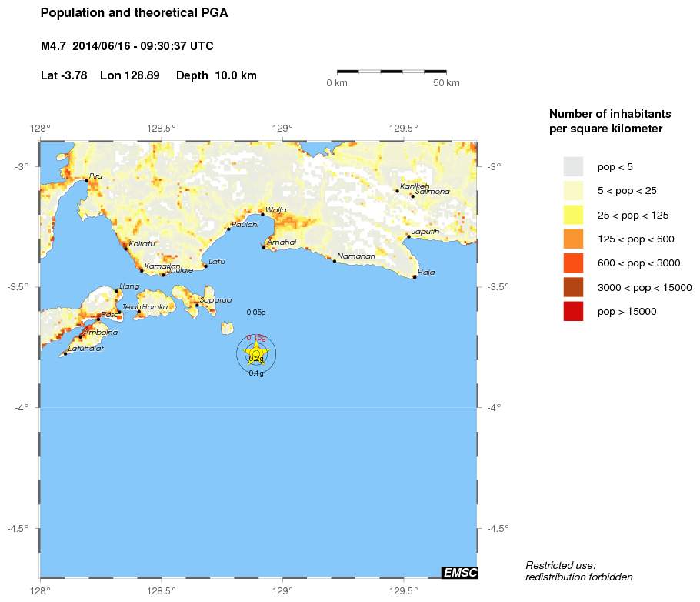
Task: Click 'Restricted use: redistribution forbidden' notice
Action: coord(578,571)
